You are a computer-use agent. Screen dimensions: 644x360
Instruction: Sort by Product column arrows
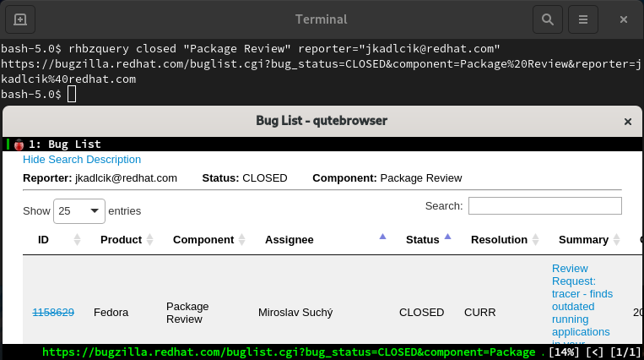pos(150,240)
